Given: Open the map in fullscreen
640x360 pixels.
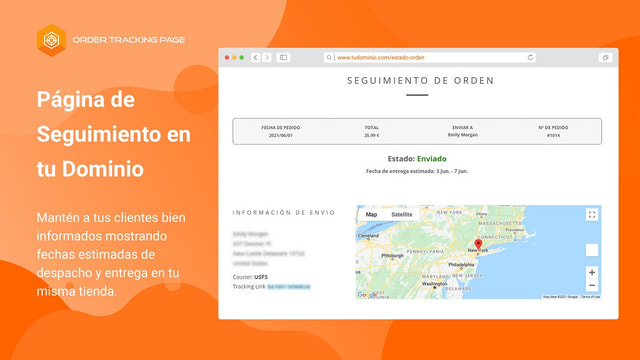Looking at the screenshot, I should tap(592, 215).
